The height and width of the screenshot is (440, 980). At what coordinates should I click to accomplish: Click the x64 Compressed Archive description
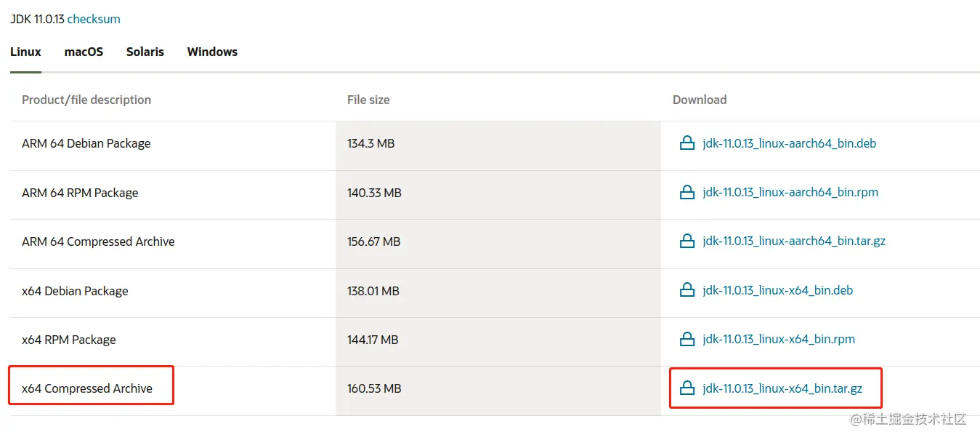87,388
